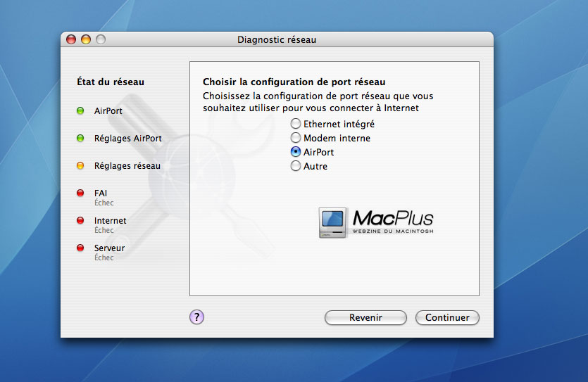Pick the Autre network port option

pos(296,165)
